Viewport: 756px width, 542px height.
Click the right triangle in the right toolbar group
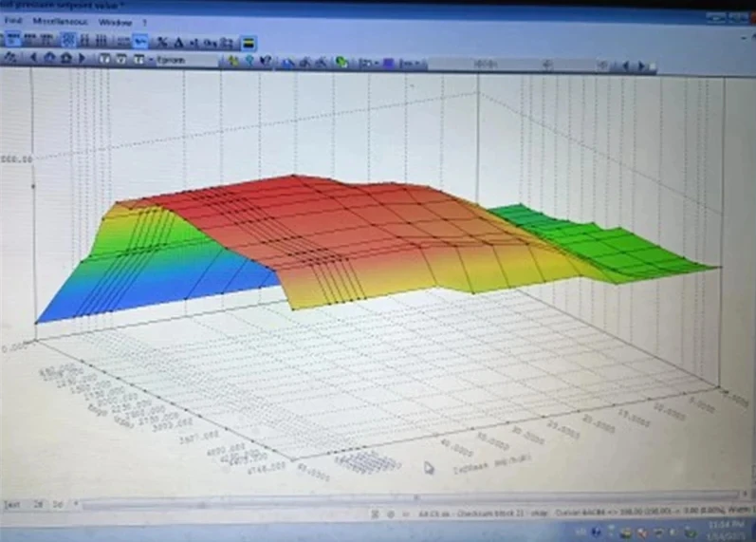641,65
